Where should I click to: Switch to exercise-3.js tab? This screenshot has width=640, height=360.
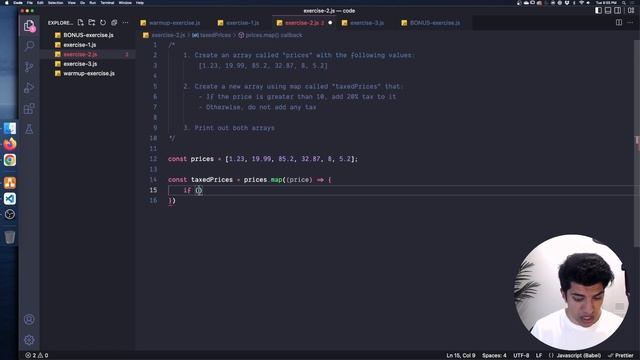(363, 23)
